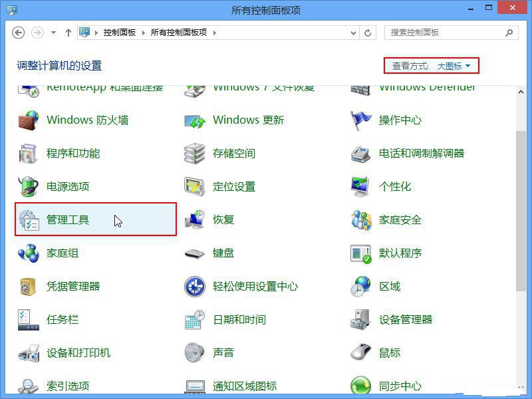
Task: Go back with Back button
Action: [19, 33]
